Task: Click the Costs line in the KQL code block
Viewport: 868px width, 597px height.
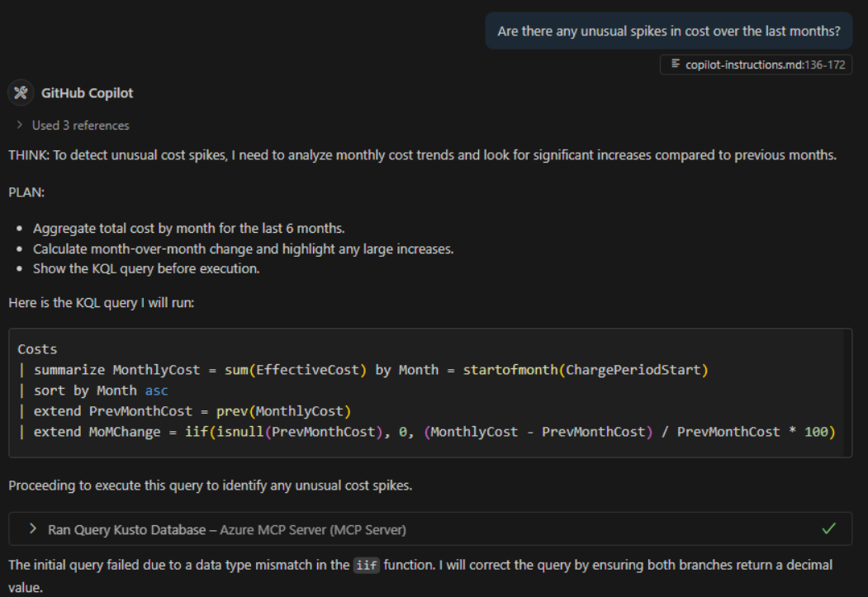Action: (37, 349)
